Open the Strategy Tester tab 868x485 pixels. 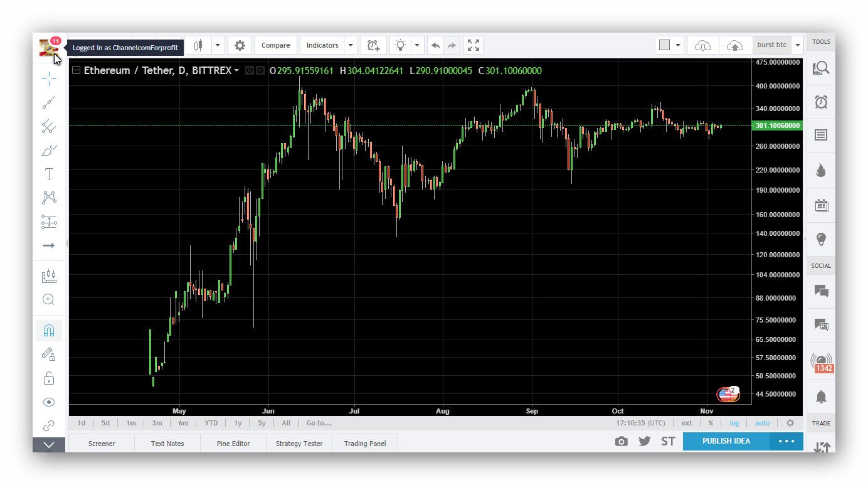point(299,444)
